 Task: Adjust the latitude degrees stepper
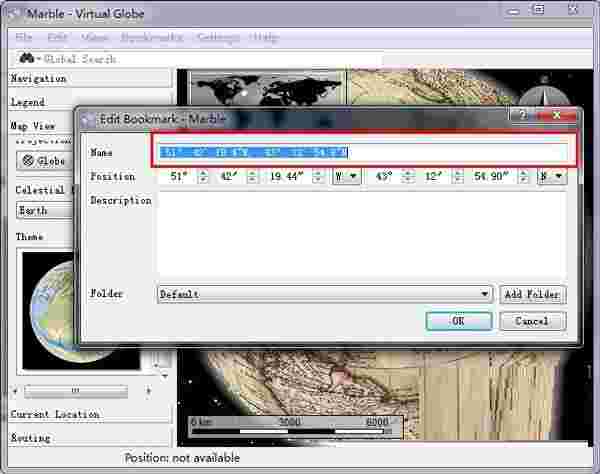(408, 176)
